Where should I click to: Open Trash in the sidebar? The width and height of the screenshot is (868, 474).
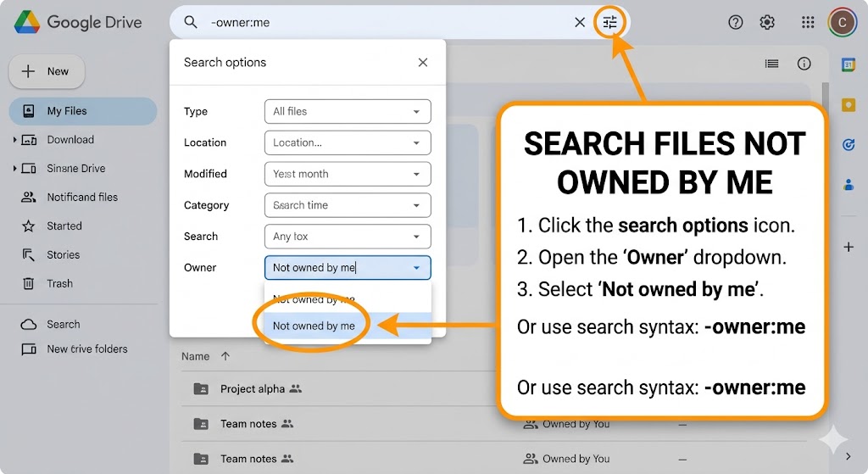pos(59,283)
